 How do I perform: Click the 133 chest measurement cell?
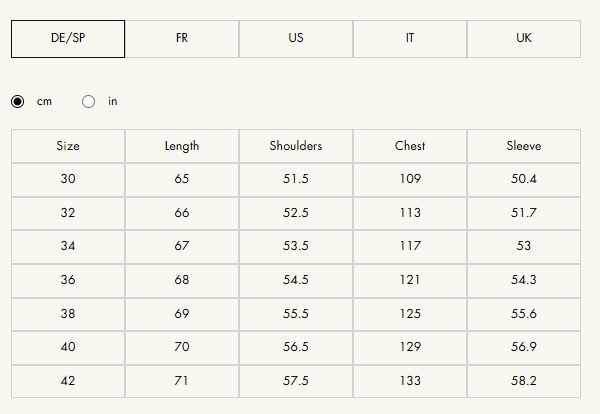410,381
